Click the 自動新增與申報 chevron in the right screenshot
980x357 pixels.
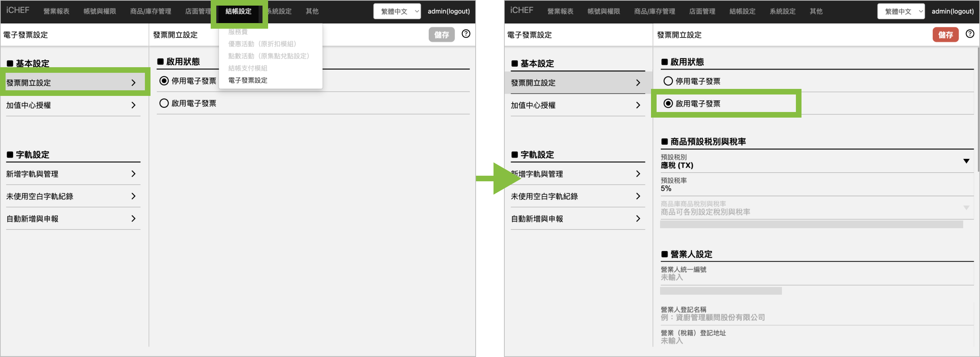(x=638, y=219)
